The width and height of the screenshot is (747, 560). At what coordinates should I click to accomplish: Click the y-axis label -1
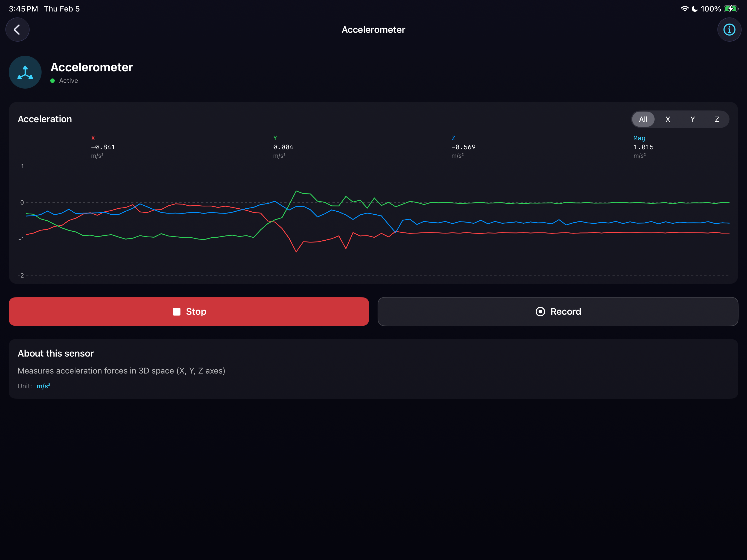click(x=21, y=239)
